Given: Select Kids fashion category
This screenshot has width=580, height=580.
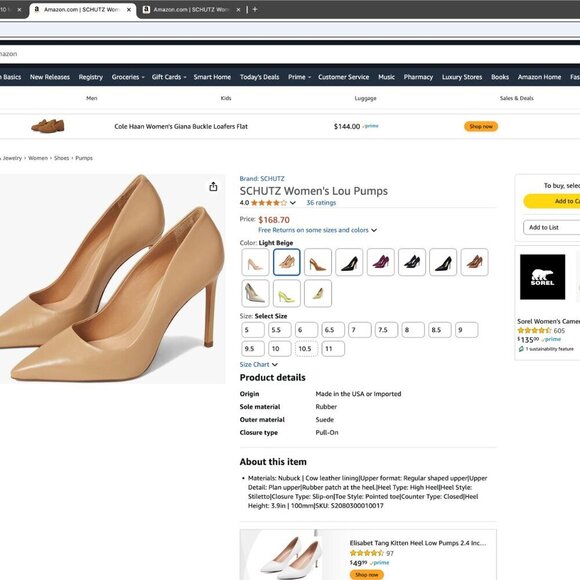Looking at the screenshot, I should (x=226, y=98).
